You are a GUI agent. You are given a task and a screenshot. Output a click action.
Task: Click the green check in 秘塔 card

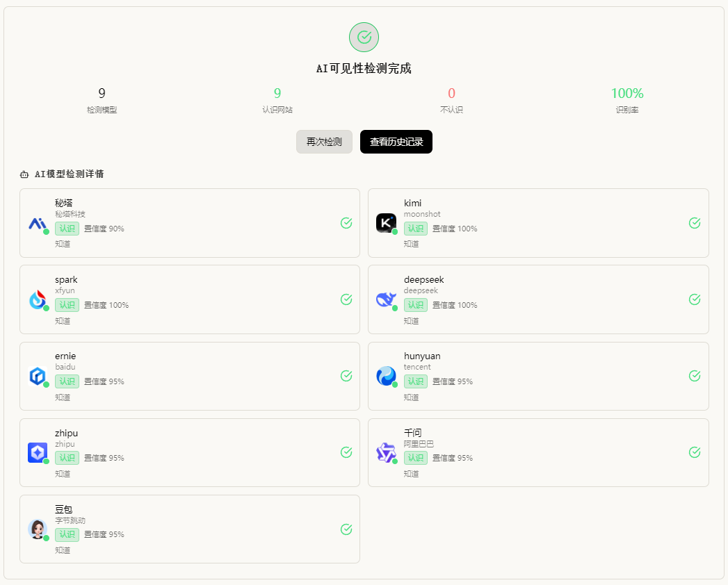346,223
